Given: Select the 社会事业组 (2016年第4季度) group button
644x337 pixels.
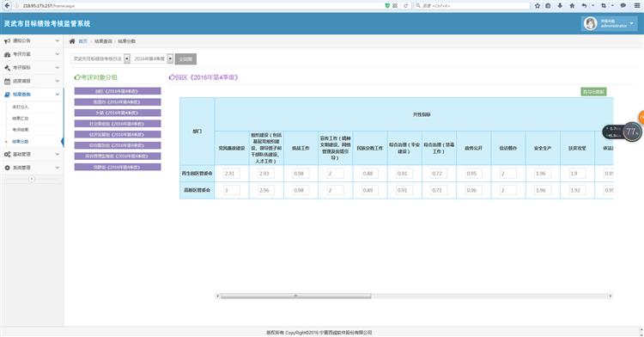Looking at the screenshot, I should pos(118,124).
